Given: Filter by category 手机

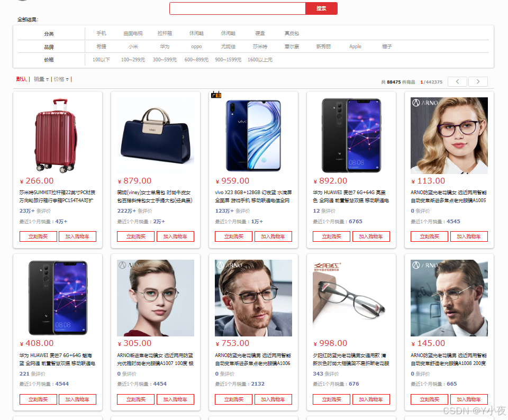Looking at the screenshot, I should pyautogui.click(x=101, y=33).
